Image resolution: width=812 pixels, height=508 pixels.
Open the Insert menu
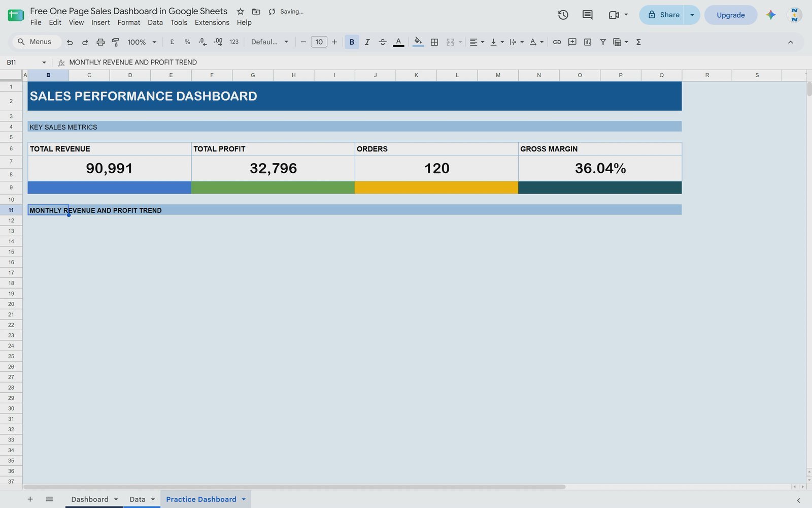(100, 22)
